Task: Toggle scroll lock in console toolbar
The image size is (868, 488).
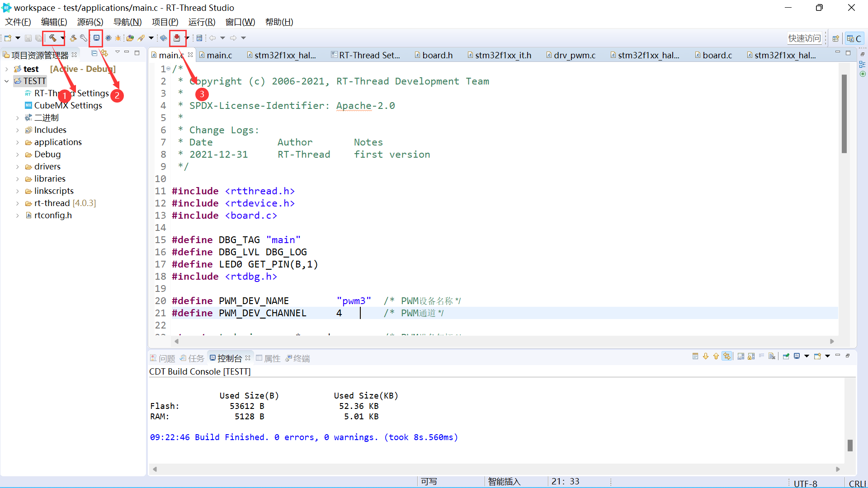Action: 751,357
